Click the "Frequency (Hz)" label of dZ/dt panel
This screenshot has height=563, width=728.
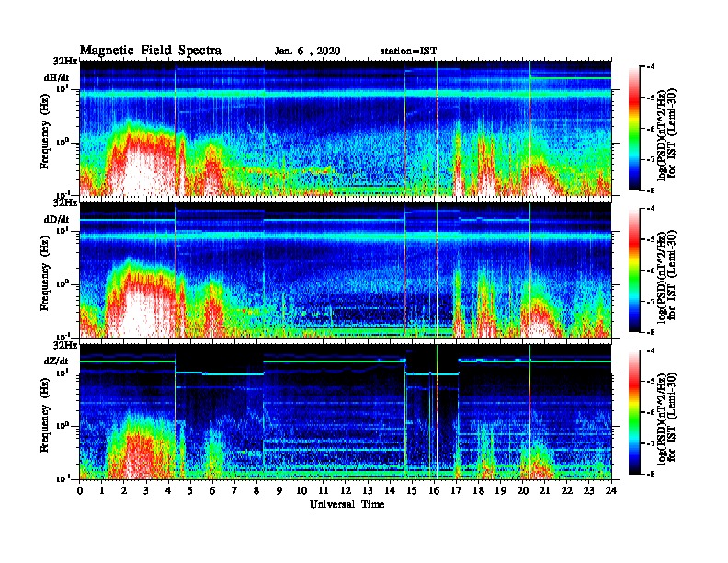pos(44,415)
